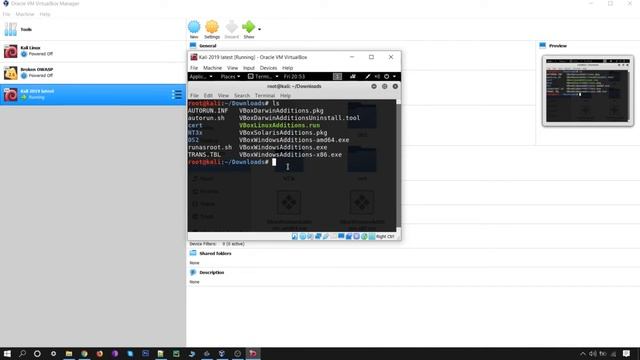Open Firefox from the taskbar
Screen dimensions: 640x360
[x=100, y=353]
